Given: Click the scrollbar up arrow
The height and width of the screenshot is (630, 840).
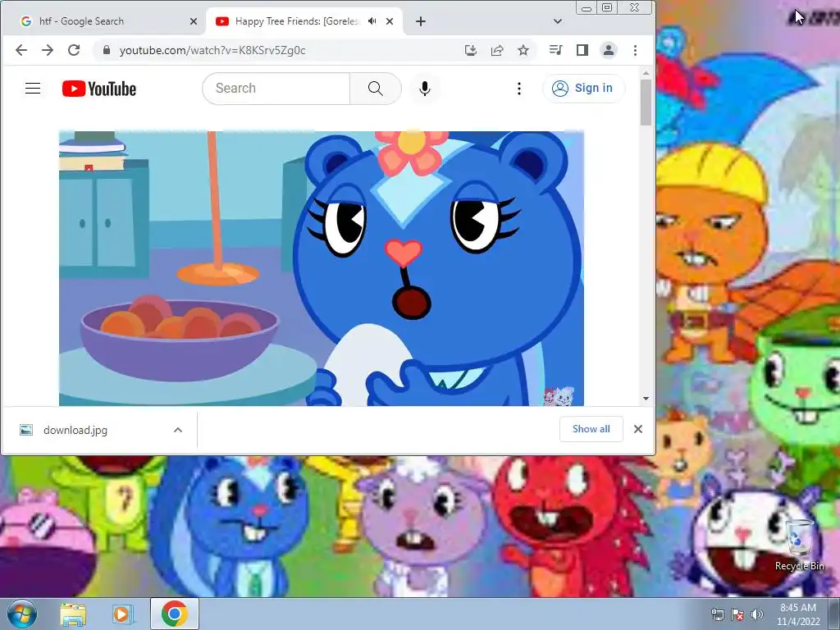Looking at the screenshot, I should pyautogui.click(x=646, y=73).
